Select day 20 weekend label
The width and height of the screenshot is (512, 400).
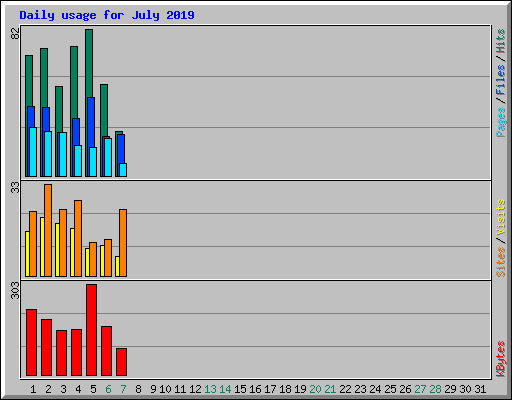click(x=315, y=389)
